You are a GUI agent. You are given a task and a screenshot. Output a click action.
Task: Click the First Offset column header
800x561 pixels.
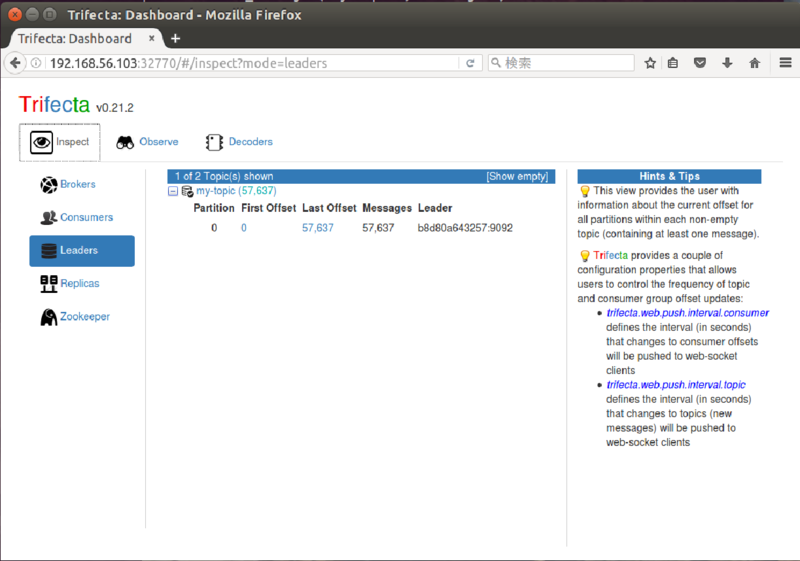268,208
